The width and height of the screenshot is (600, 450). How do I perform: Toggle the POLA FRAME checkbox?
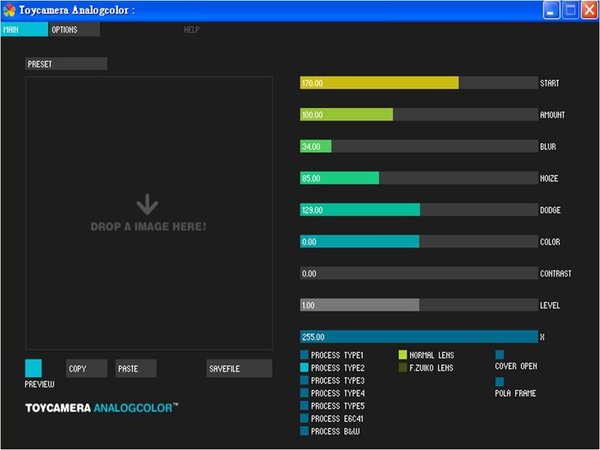pyautogui.click(x=500, y=382)
